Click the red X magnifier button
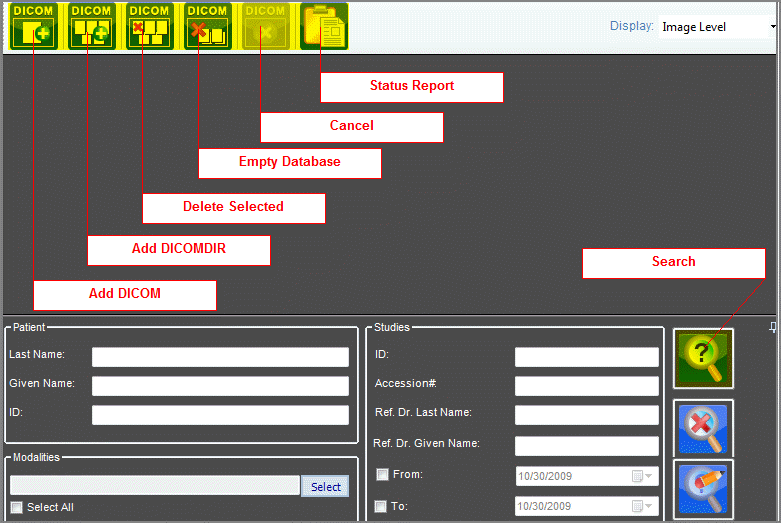 click(703, 429)
